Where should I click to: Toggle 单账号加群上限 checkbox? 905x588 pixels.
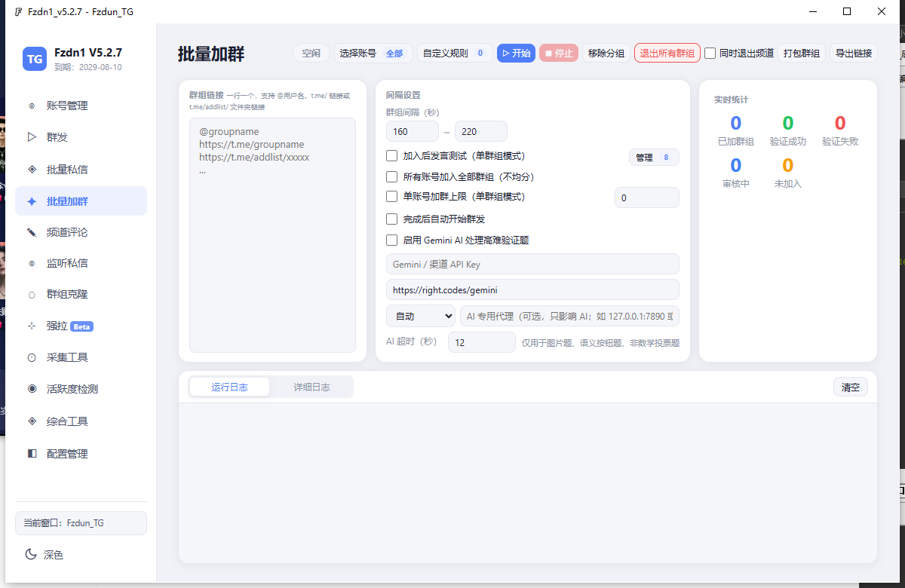click(x=391, y=197)
